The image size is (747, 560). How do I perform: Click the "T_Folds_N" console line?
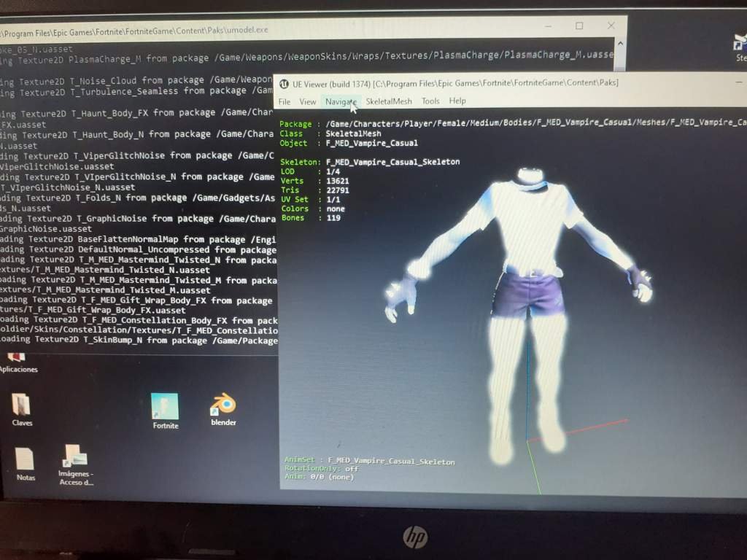point(138,198)
